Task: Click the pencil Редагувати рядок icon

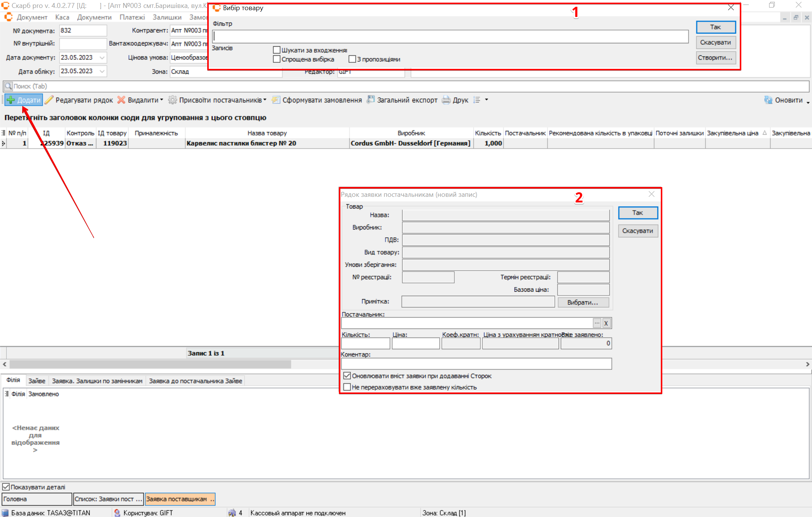Action: tap(49, 100)
